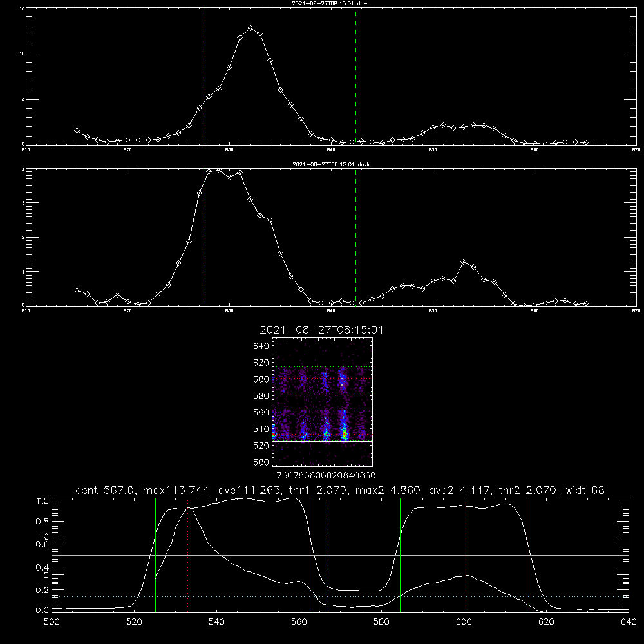Click the x-axis label 500 in bottom plot
Image resolution: width=644 pixels, height=644 pixels.
point(52,622)
